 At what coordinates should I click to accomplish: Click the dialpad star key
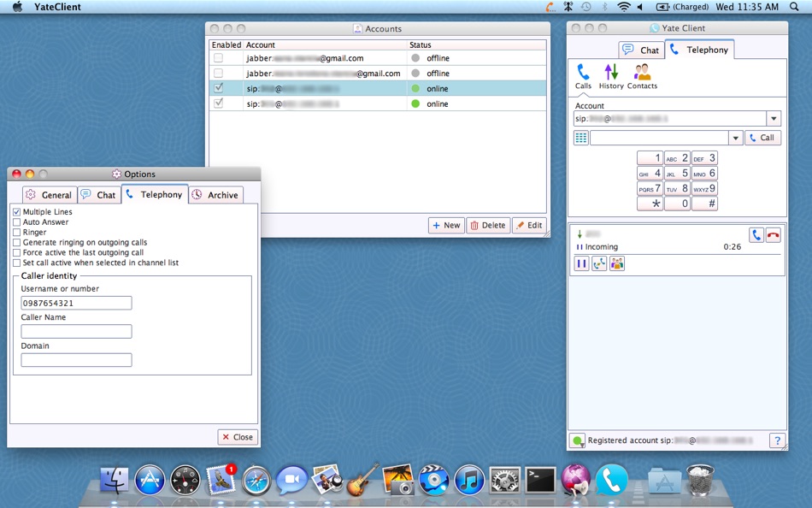650,204
